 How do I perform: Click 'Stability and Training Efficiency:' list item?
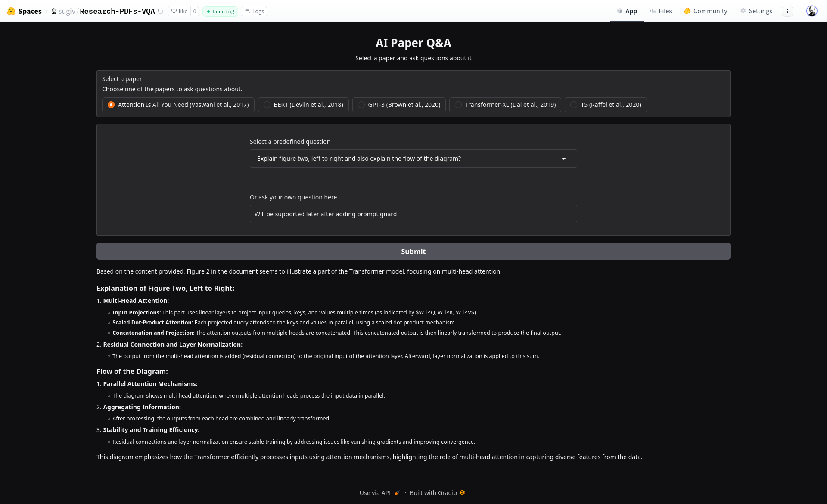click(151, 430)
